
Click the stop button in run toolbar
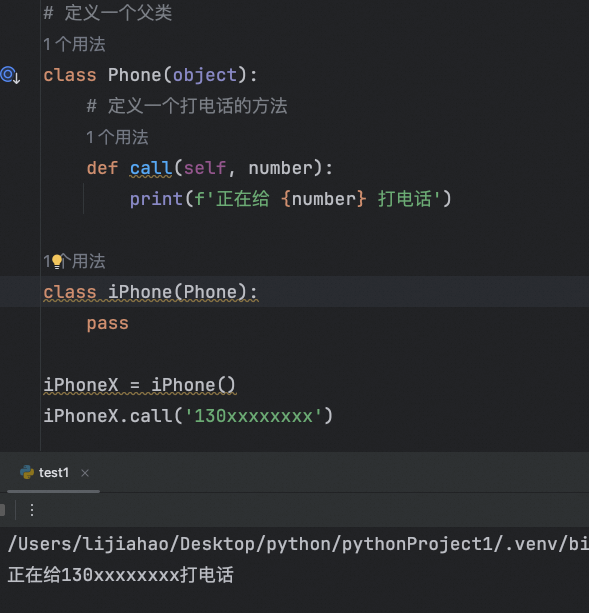click(2, 510)
